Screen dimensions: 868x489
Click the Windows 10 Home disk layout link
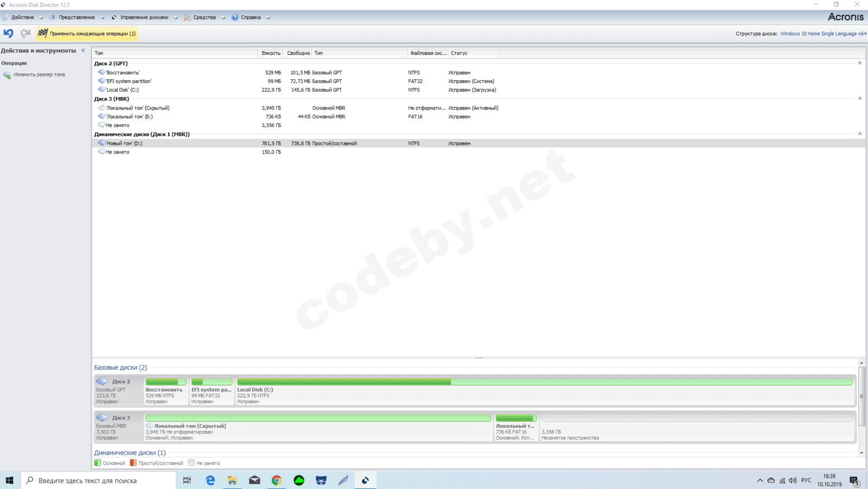(822, 34)
